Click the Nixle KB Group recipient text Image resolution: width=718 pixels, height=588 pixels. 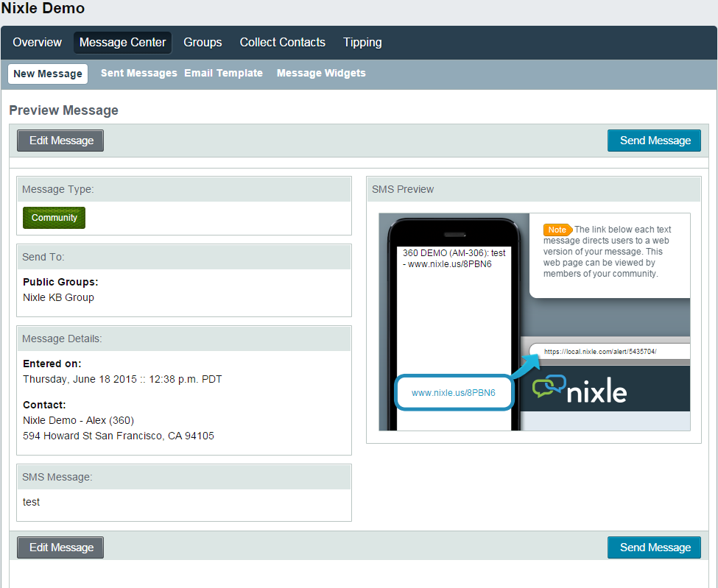pos(59,297)
